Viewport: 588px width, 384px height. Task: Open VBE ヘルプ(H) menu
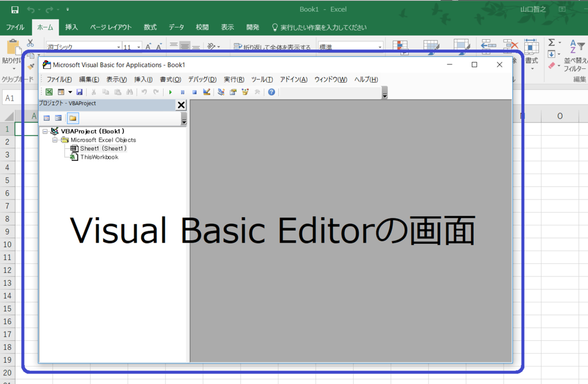pos(366,79)
